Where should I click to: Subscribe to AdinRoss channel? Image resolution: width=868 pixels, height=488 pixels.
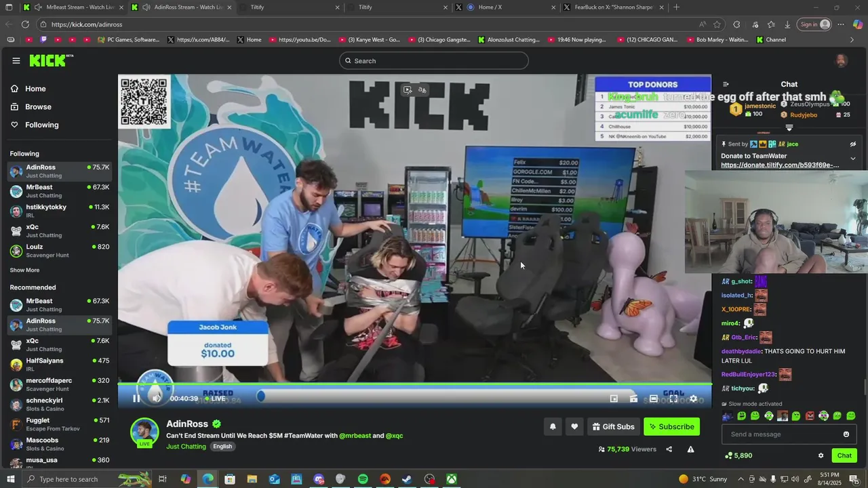(x=671, y=426)
